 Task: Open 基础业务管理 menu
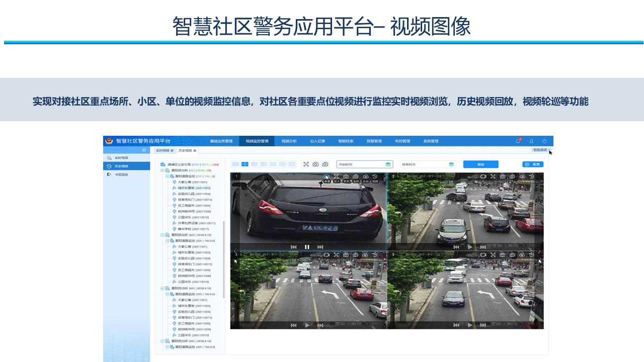point(221,141)
